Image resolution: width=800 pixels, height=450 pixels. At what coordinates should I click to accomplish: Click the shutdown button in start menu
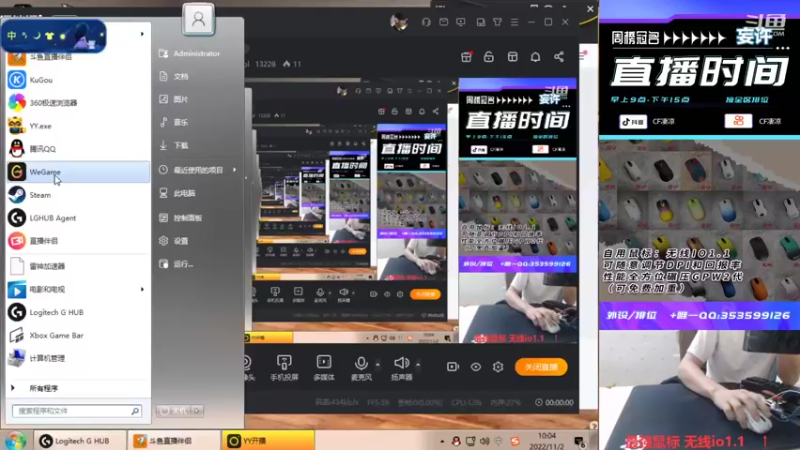click(x=175, y=411)
